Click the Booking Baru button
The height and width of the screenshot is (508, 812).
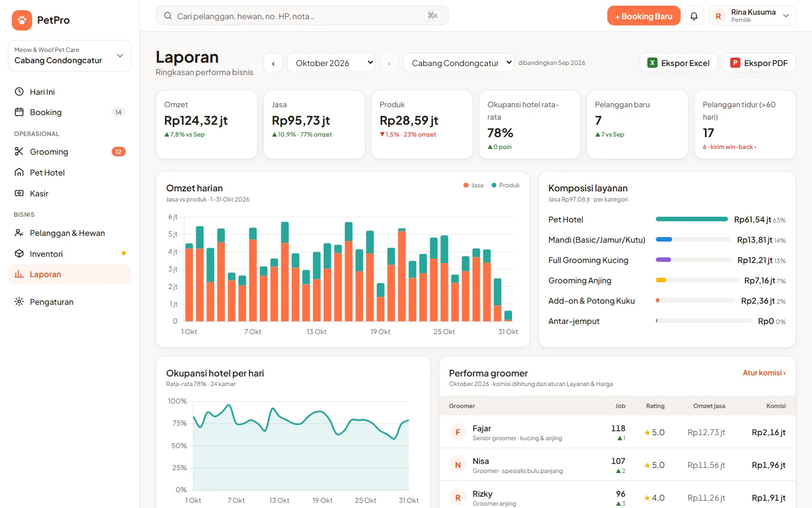643,16
